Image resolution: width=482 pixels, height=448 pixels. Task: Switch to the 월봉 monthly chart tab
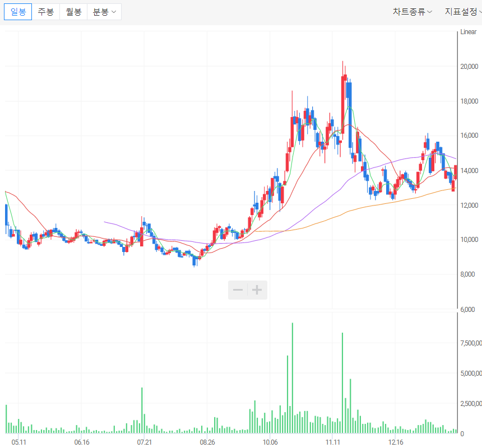73,12
